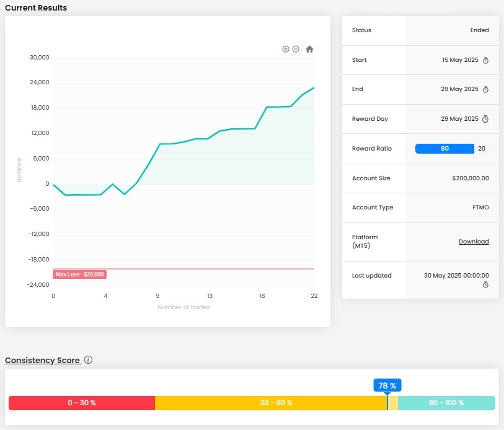
Task: Select the 20 portion of Reward Ratio
Action: coord(482,149)
